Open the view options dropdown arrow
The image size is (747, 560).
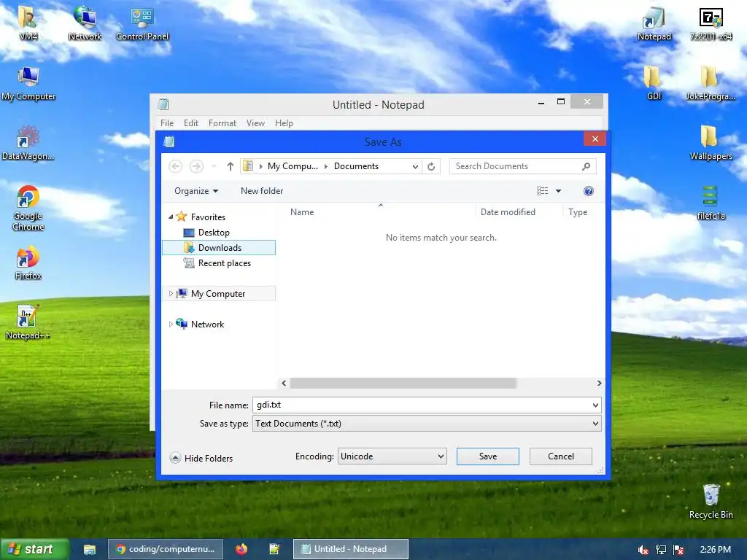(558, 191)
